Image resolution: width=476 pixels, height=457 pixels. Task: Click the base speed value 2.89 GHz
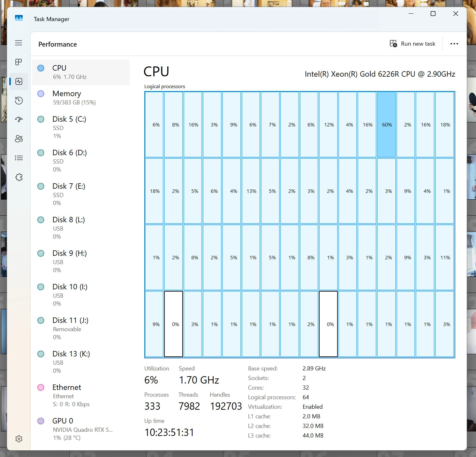point(314,369)
